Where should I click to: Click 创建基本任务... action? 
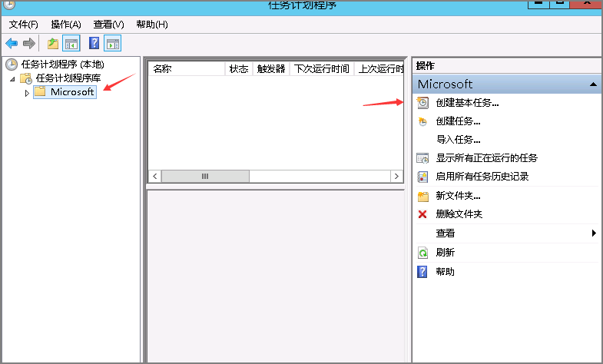pos(467,103)
